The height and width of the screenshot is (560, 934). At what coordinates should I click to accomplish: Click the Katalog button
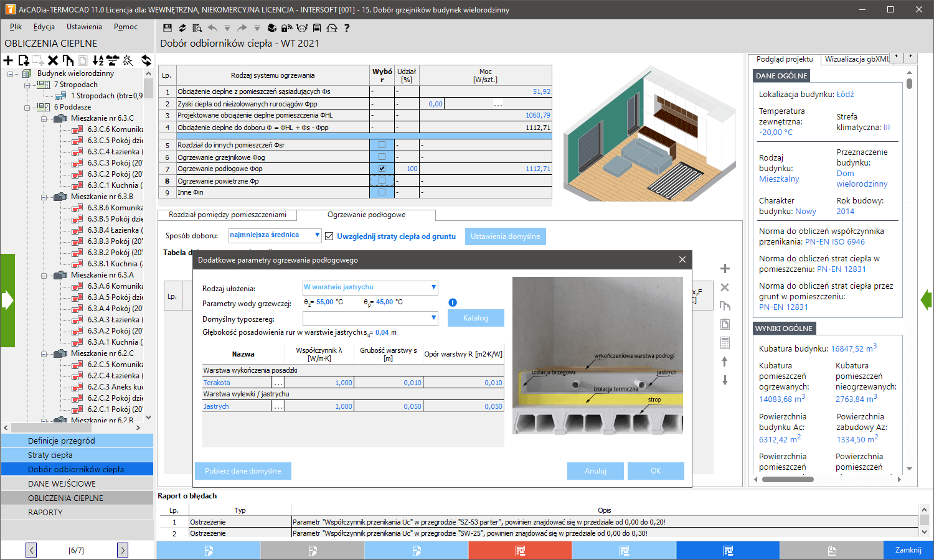coord(476,318)
